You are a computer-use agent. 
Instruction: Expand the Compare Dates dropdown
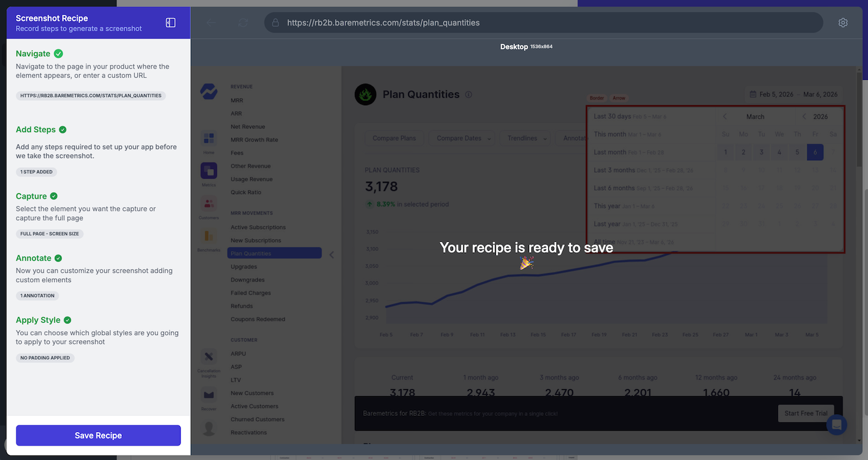(463, 138)
